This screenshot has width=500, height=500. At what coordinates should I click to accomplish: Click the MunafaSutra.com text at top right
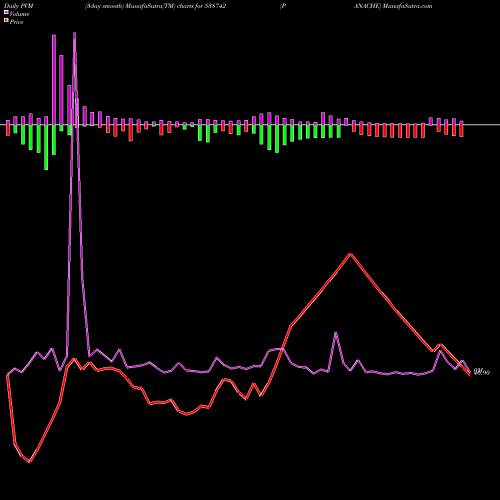point(407,6)
